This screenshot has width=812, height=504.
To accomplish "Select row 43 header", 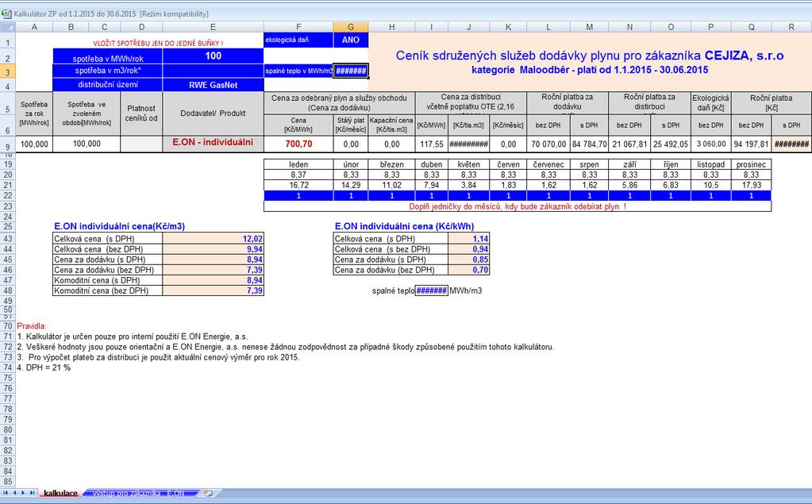I will click(8, 239).
